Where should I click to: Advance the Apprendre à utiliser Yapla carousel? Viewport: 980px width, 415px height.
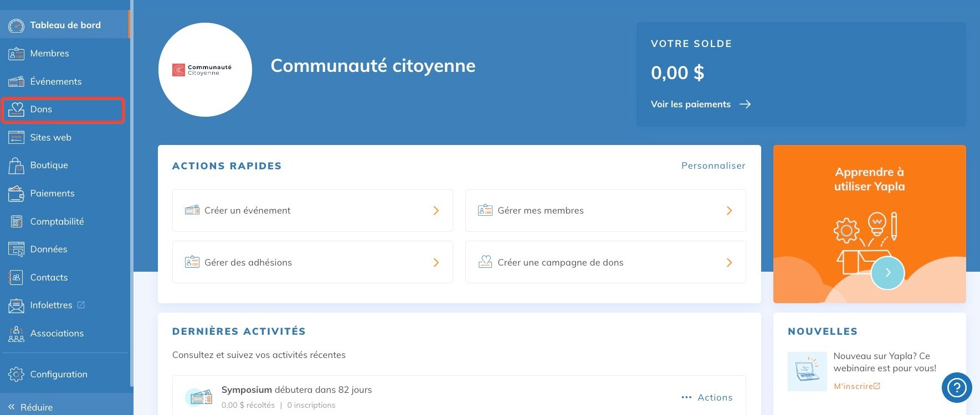click(x=887, y=273)
